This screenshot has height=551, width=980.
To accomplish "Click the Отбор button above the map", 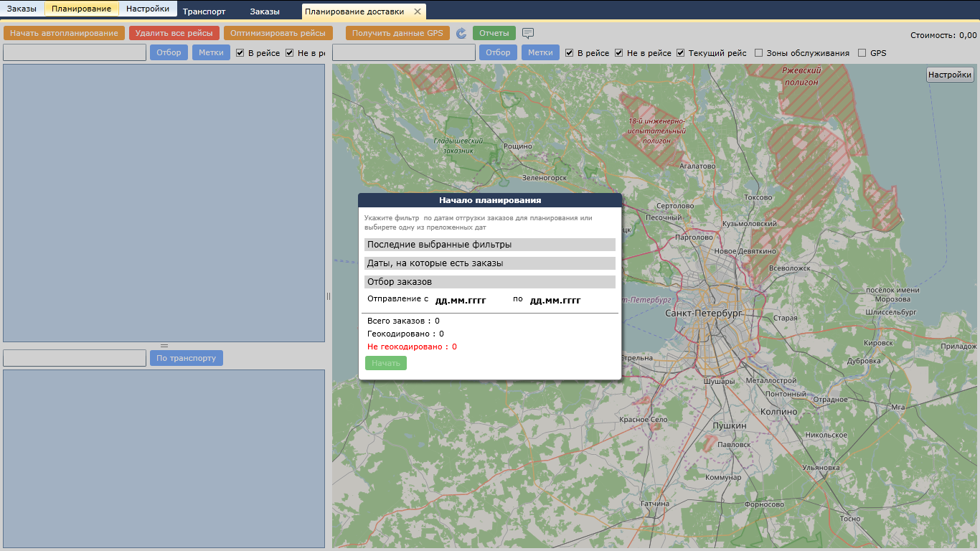I will point(499,52).
